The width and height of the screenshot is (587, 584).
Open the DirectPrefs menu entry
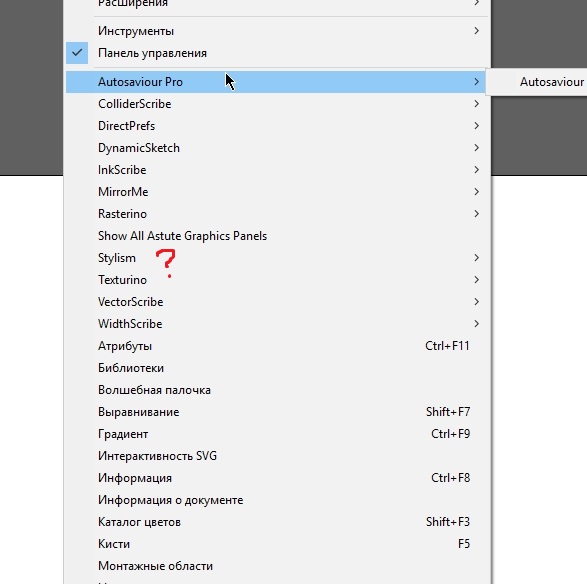pos(278,126)
